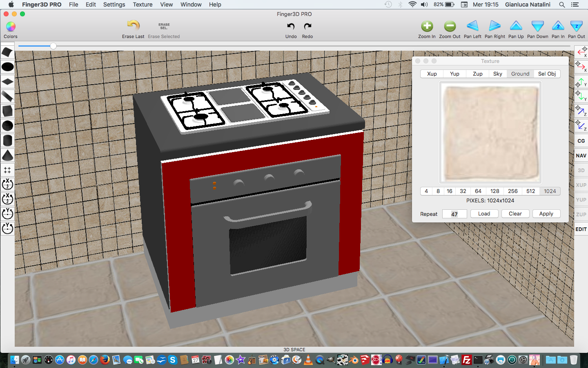Open Spotlight search in menu bar
Viewport: 588px width, 368px height.
click(x=562, y=4)
